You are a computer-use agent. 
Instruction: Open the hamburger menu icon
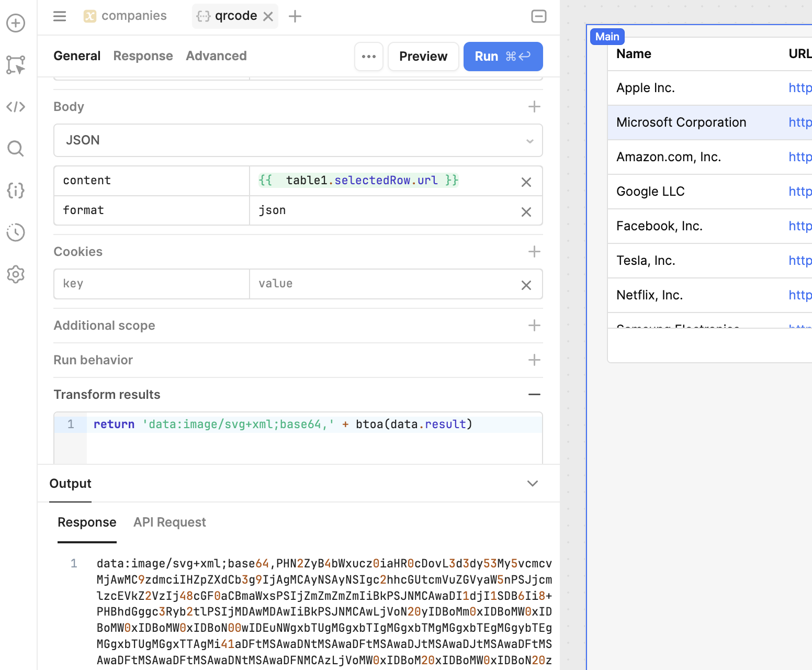[x=60, y=16]
